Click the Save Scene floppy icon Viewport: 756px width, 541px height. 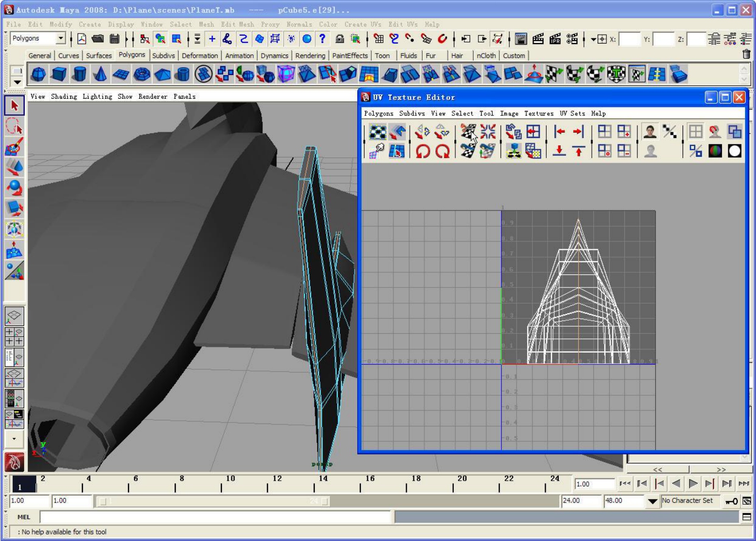pyautogui.click(x=114, y=39)
